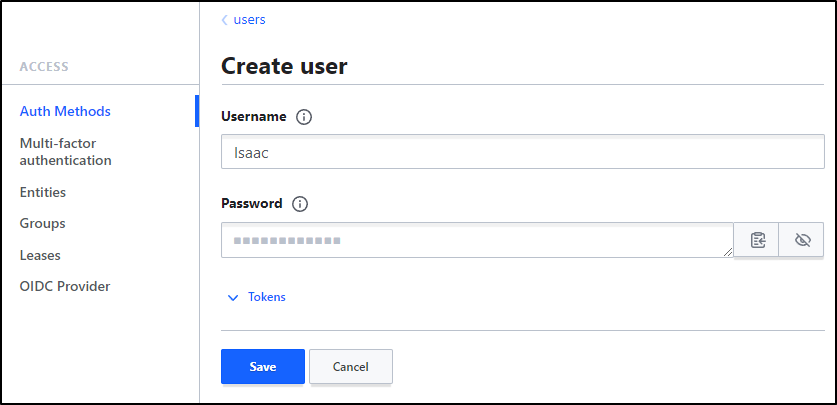Select OIDC Provider in sidebar

click(x=65, y=287)
